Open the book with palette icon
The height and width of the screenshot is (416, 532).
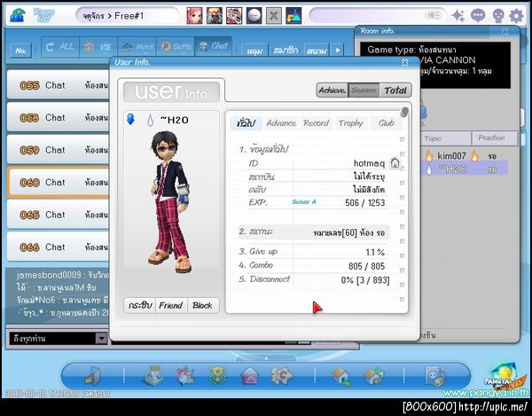(435, 376)
